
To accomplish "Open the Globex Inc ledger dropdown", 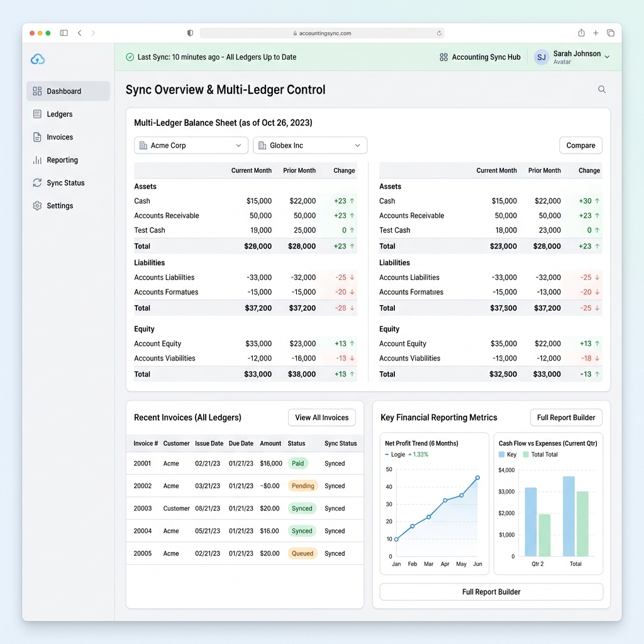I will click(310, 145).
